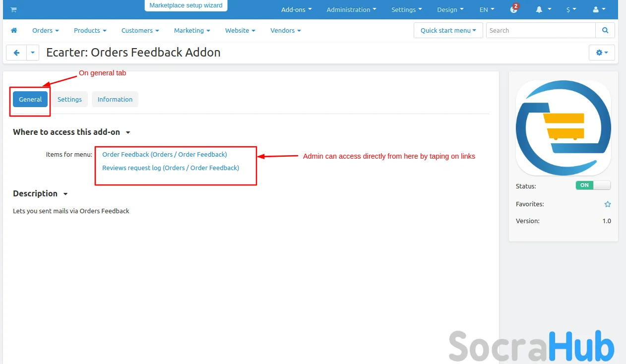626x364 pixels.
Task: Open the gear actions menu
Action: 602,53
